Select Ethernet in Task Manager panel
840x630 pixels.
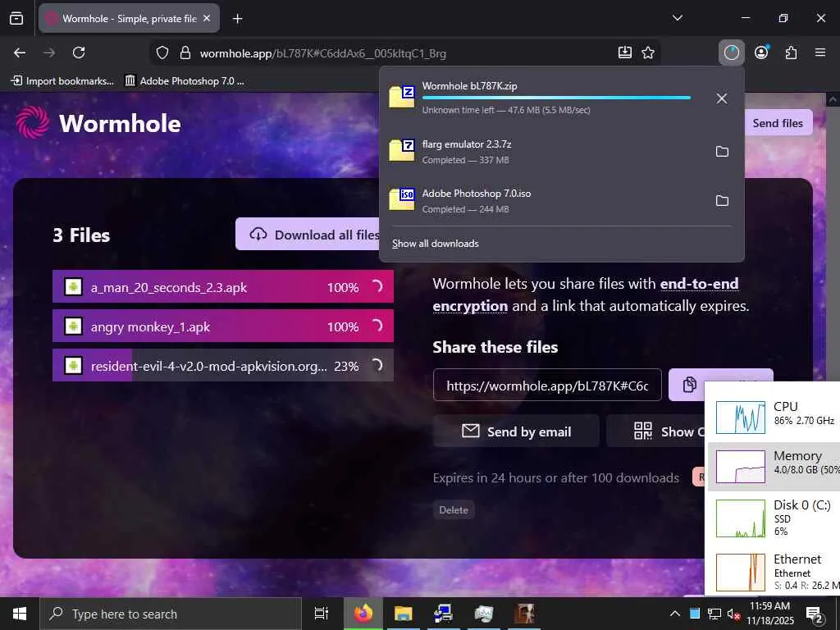tap(774, 572)
